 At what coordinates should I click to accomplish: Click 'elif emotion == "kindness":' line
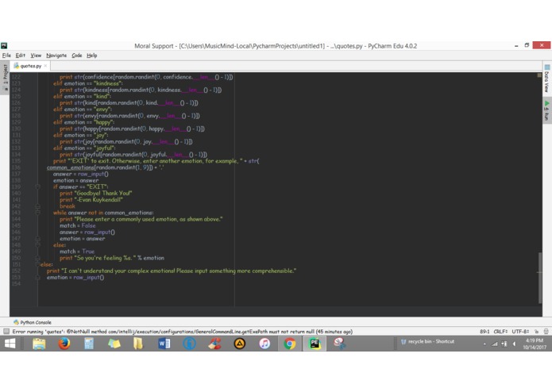pyautogui.click(x=88, y=83)
